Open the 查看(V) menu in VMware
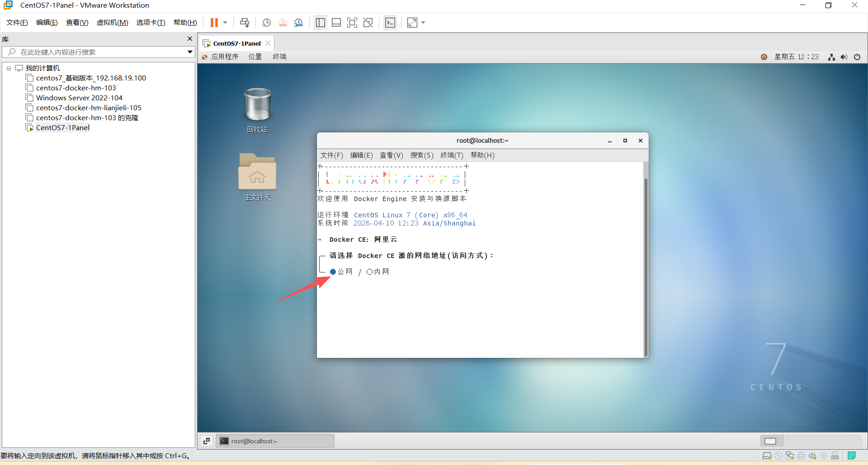868x465 pixels. (x=77, y=23)
